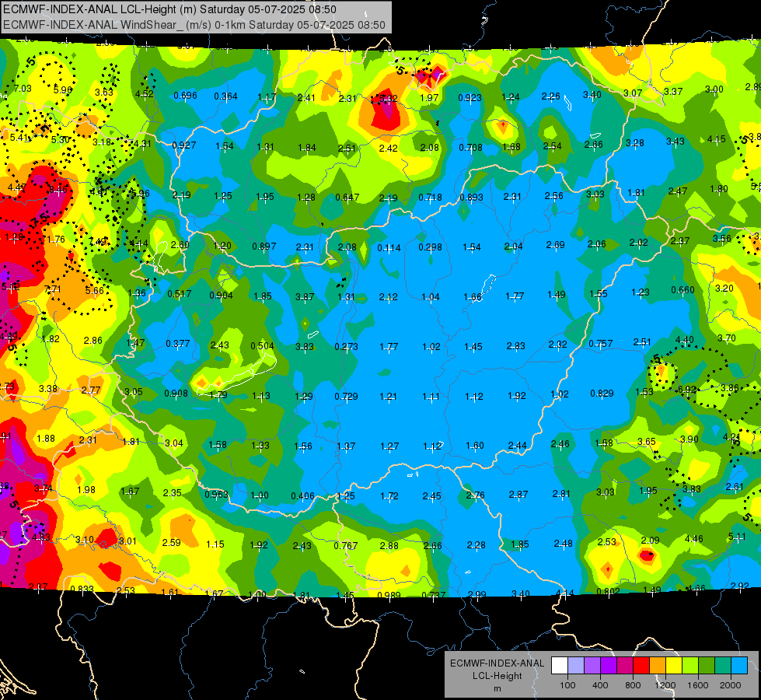
Task: Click the wind shear value 0.718
Action: [431, 197]
